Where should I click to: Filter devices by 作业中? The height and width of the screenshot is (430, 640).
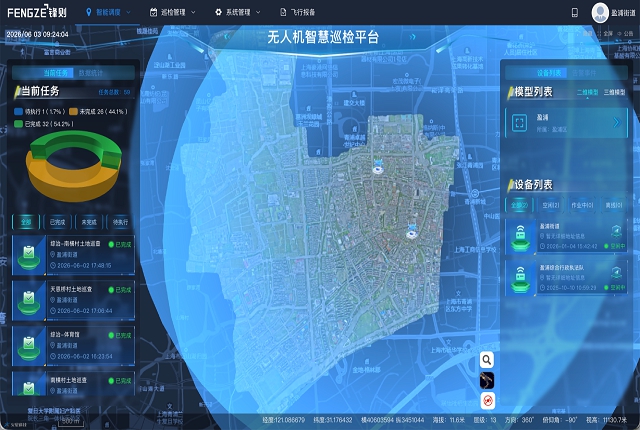pos(582,205)
